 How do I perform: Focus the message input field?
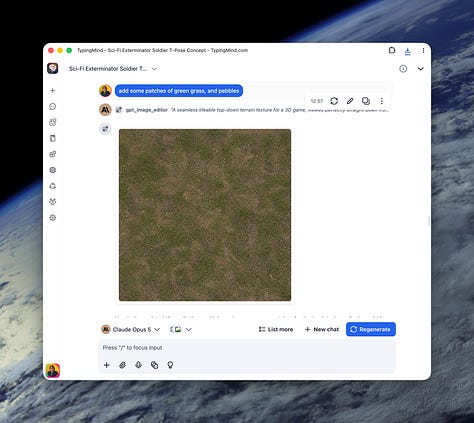pos(247,348)
